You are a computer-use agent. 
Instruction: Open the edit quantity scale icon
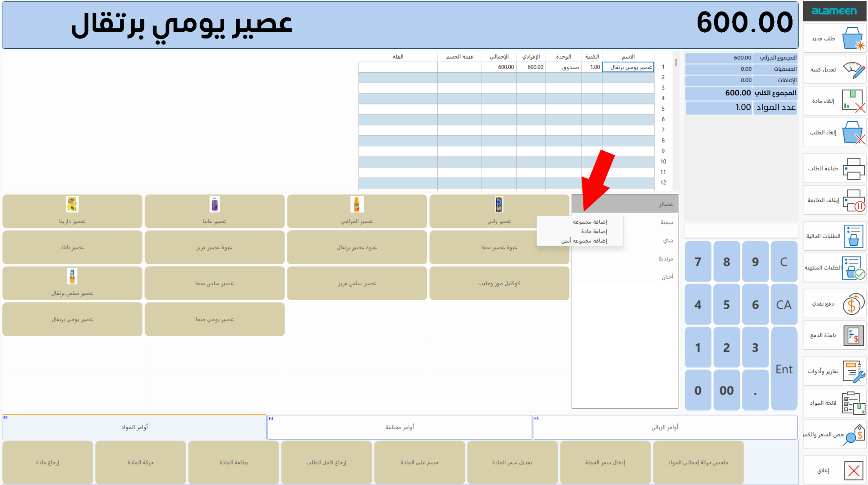853,70
